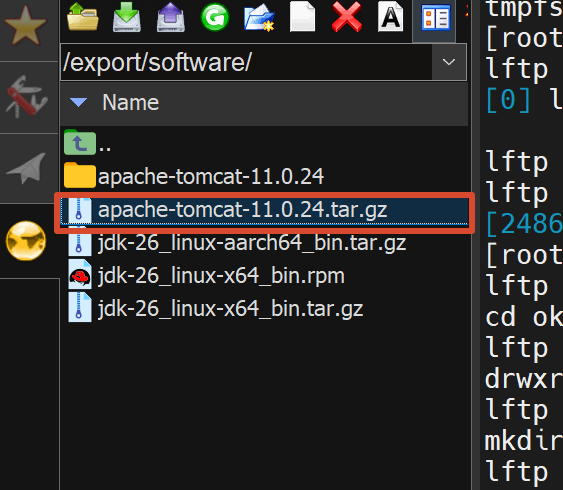Open the Tools swiss-knife sidebar tab
Image resolution: width=563 pixels, height=490 pixels.
[x=27, y=97]
